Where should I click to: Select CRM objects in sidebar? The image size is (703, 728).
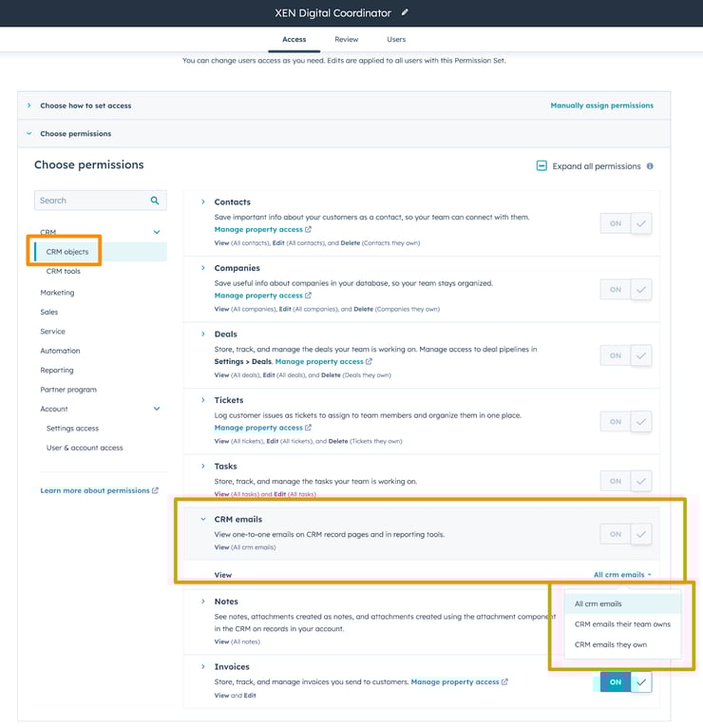pos(101,252)
